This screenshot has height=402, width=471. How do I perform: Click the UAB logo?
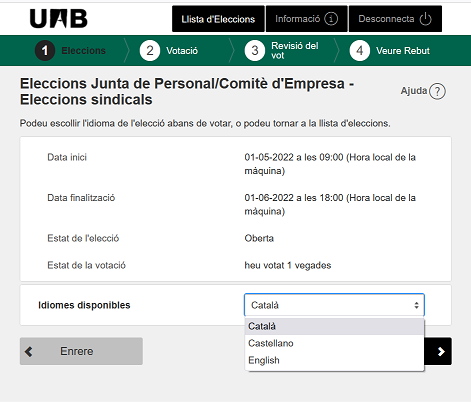[59, 19]
